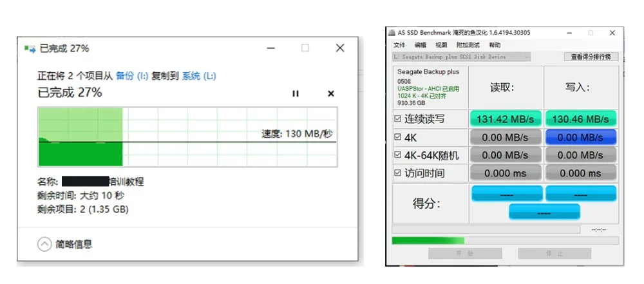Uncheck the 连续读写 test checkbox
Screen dimensions: 644x284
tap(398, 119)
